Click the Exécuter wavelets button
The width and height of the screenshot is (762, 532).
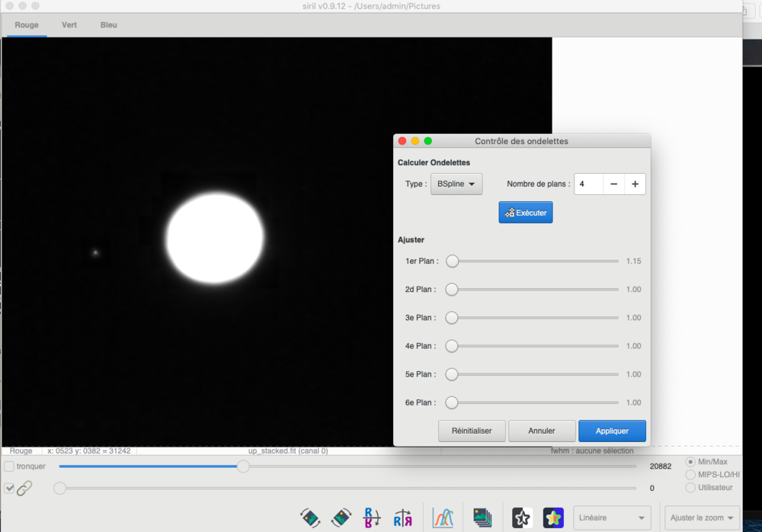click(525, 213)
